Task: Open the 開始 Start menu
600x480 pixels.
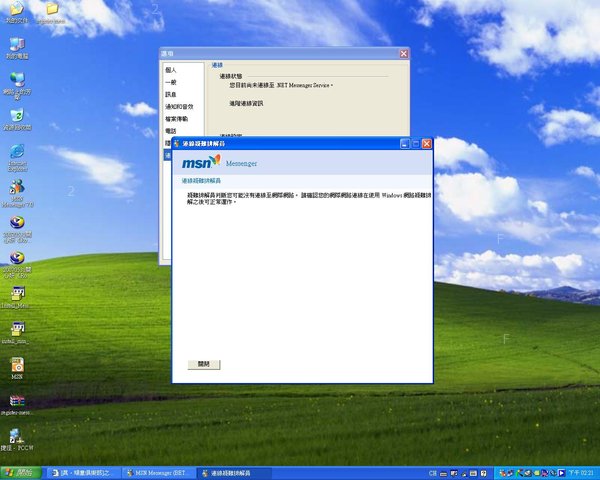Action: 21,473
